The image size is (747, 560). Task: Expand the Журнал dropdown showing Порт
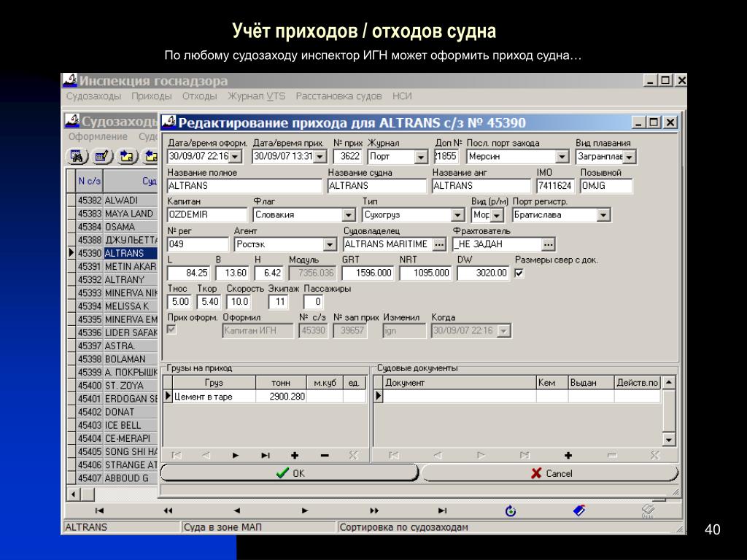click(x=421, y=157)
